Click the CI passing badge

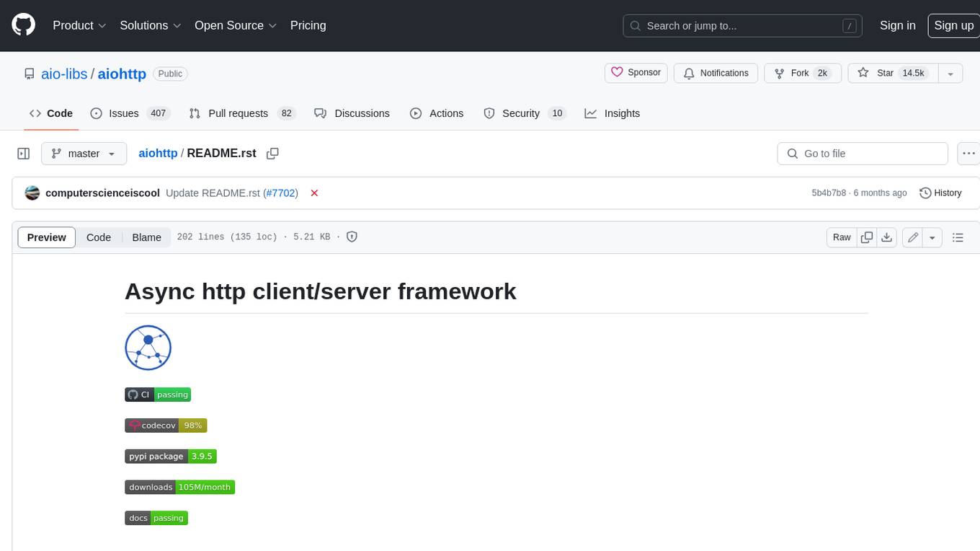coord(158,394)
